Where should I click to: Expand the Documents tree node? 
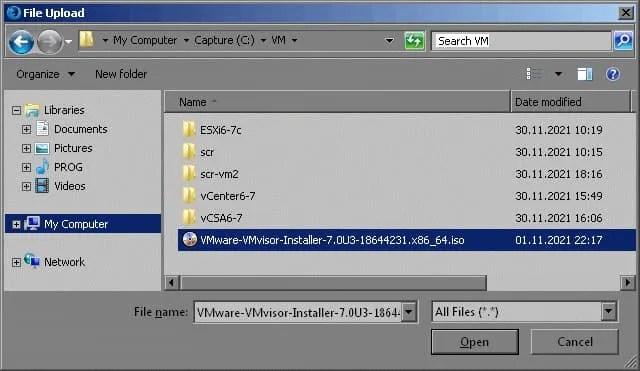27,129
